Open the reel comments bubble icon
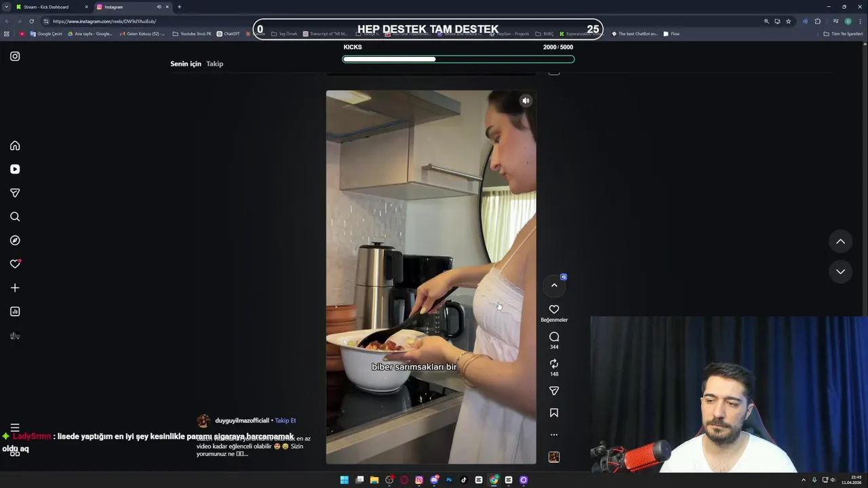This screenshot has width=868, height=488. (x=554, y=337)
